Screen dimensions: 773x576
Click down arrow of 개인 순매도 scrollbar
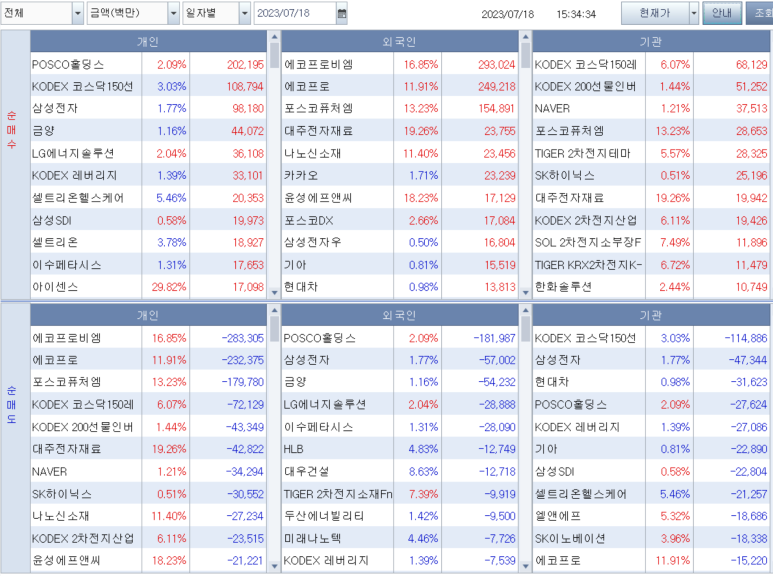pyautogui.click(x=275, y=567)
